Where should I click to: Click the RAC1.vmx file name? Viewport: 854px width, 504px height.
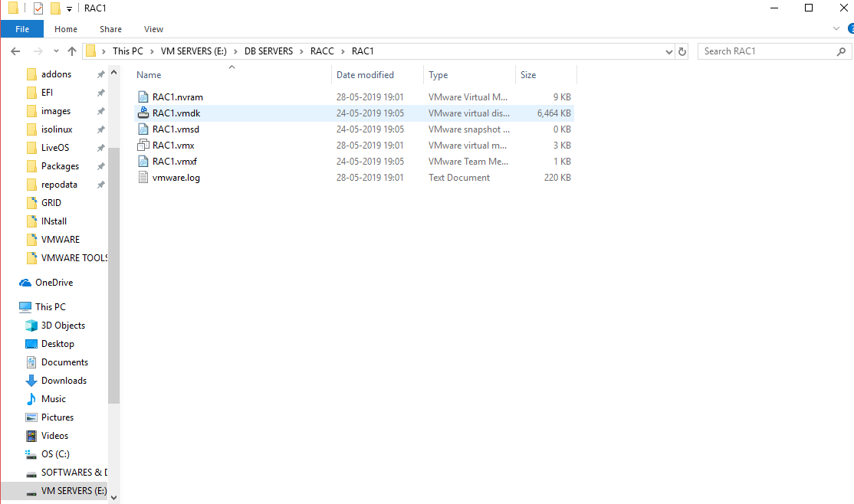pyautogui.click(x=173, y=146)
